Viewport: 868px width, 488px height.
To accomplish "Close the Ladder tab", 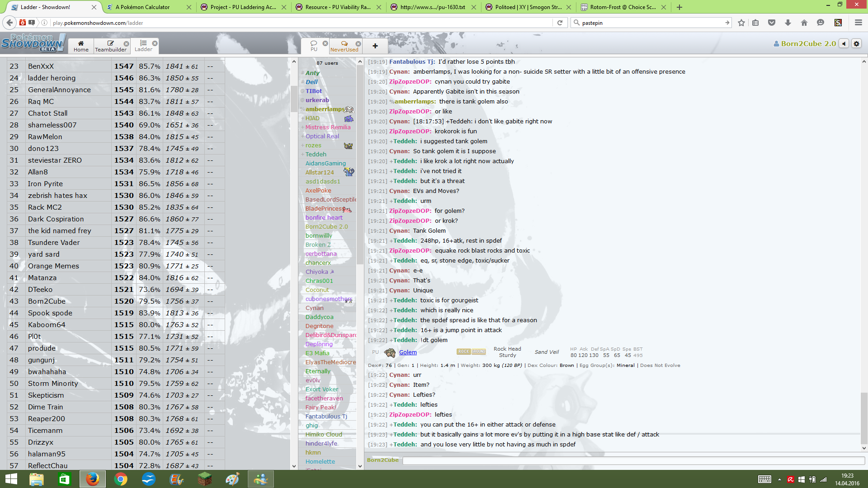I will coord(155,43).
